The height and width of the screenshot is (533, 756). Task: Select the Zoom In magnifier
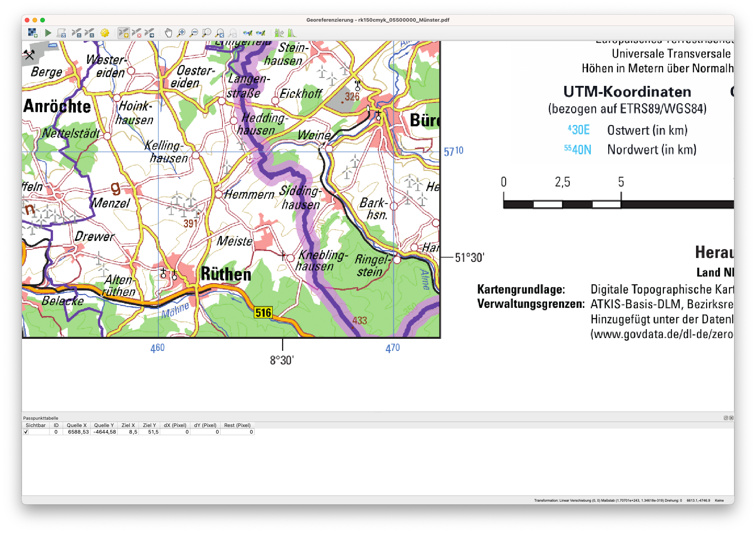(181, 33)
